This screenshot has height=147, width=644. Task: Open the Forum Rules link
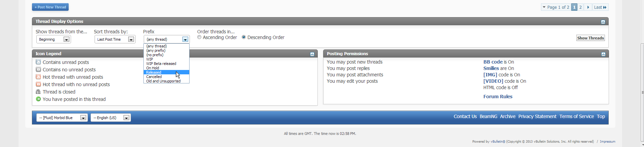498,97
